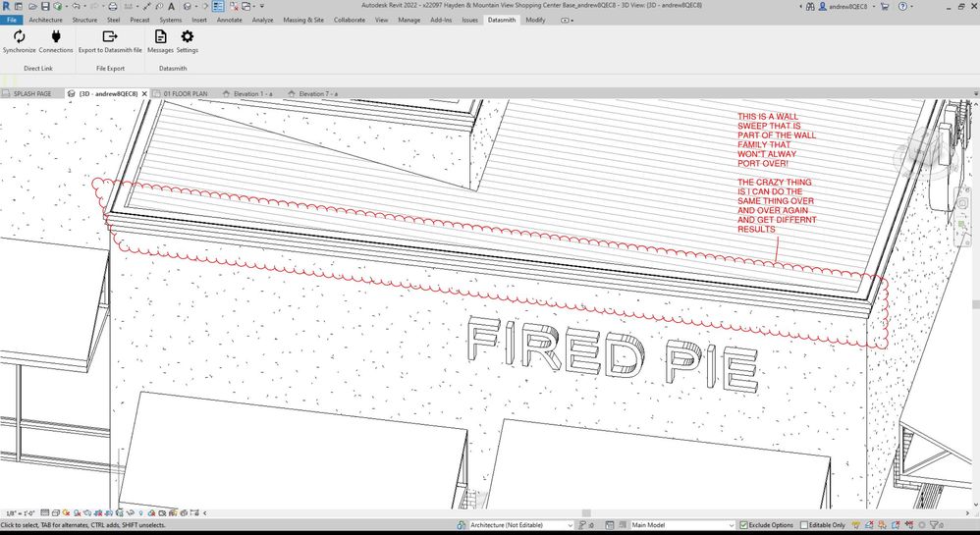Click the Open folder icon in quick access
The height and width of the screenshot is (535, 980).
click(x=32, y=6)
